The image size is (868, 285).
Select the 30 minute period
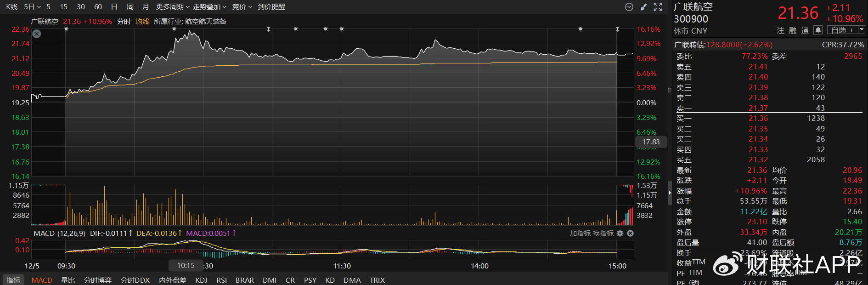click(x=81, y=7)
